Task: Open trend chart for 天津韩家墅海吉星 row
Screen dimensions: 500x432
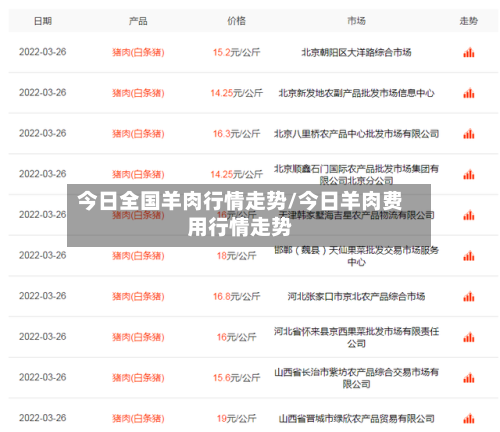Action: tap(468, 215)
